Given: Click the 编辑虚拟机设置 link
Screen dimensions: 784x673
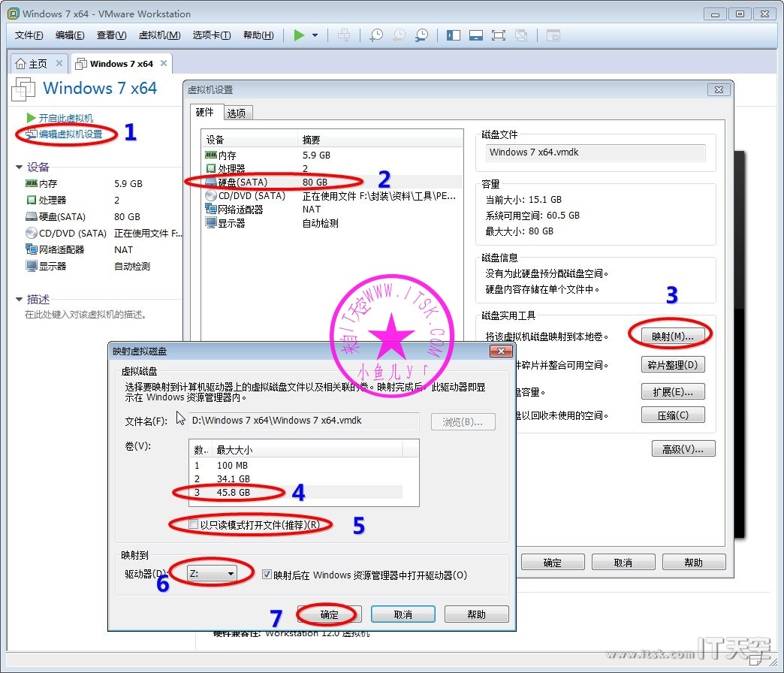Looking at the screenshot, I should [x=70, y=134].
